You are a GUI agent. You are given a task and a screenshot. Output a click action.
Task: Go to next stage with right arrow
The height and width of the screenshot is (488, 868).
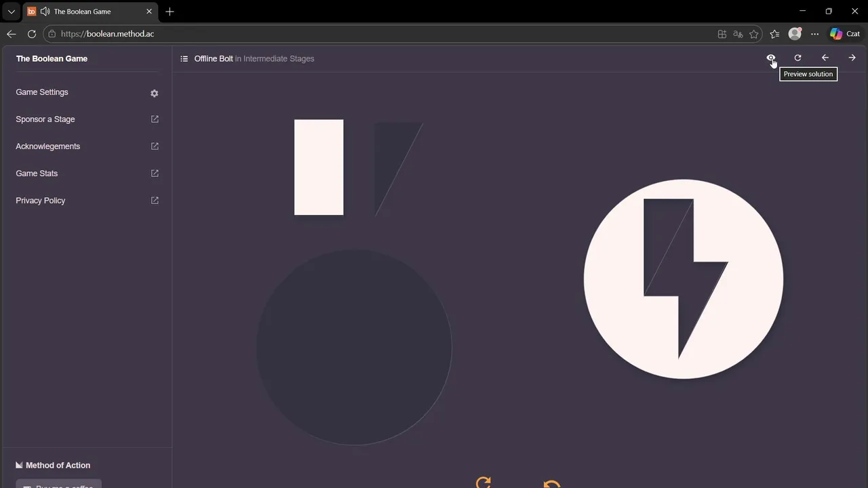[x=852, y=58]
